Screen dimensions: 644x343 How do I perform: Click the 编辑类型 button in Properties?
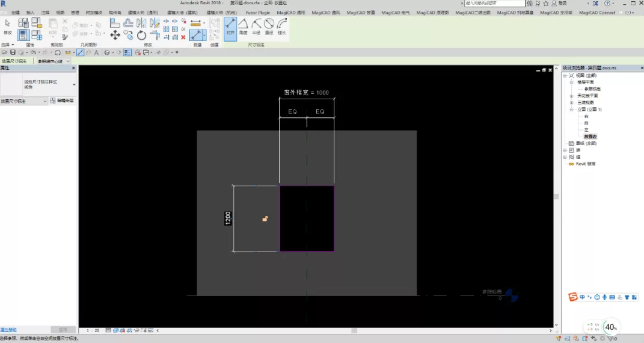63,100
